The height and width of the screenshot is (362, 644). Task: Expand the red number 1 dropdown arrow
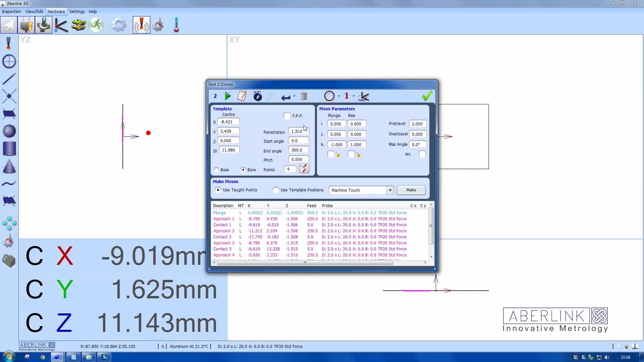354,96
